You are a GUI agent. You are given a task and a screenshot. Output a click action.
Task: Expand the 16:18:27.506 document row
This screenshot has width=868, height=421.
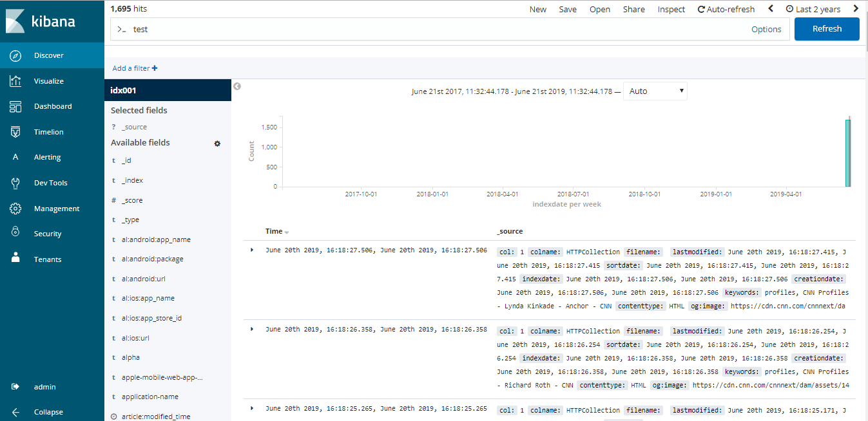click(252, 250)
